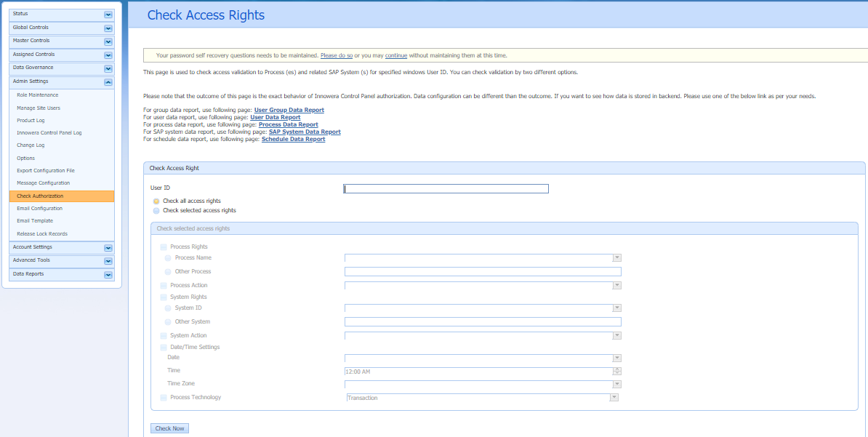The height and width of the screenshot is (437, 868).
Task: Expand Data Governance arrow icon
Action: tap(108, 68)
